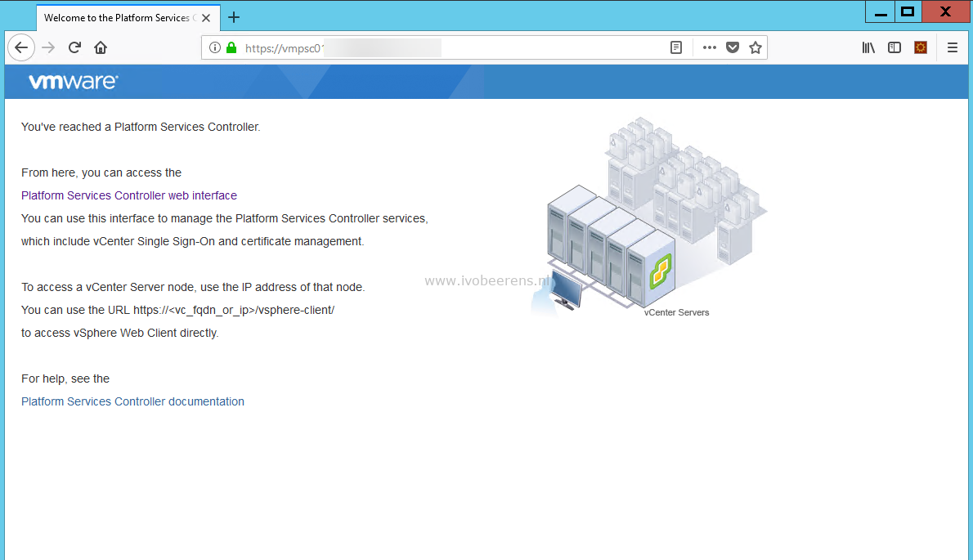The image size is (973, 560).
Task: Click the forward navigation arrow
Action: (x=48, y=47)
